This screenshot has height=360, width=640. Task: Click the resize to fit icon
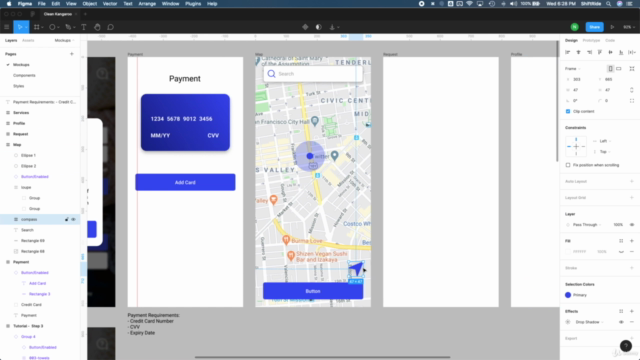(x=632, y=69)
